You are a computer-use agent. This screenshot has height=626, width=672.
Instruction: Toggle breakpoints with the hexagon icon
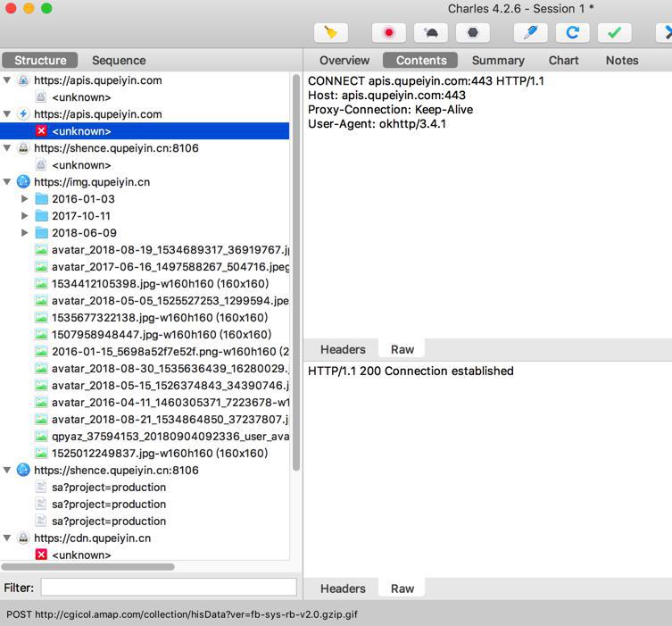click(473, 32)
